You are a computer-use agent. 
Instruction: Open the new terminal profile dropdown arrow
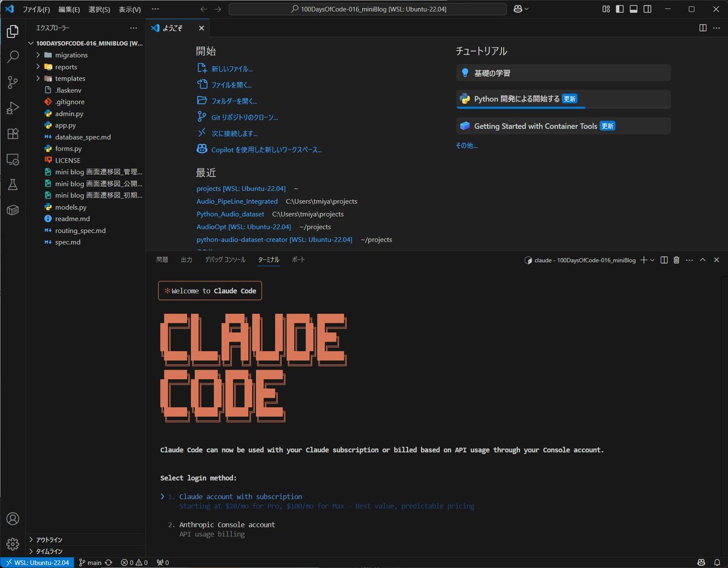tap(652, 260)
